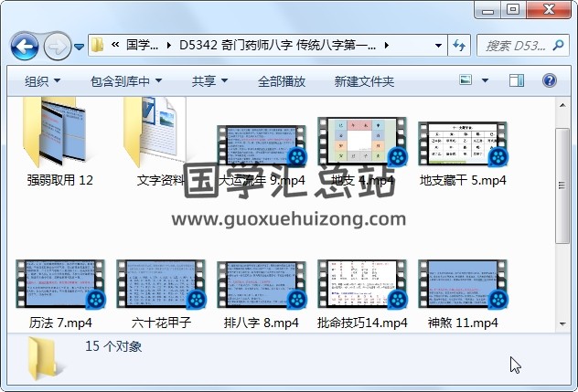Click 全部播放 in the toolbar
578x392 pixels.
[x=282, y=81]
